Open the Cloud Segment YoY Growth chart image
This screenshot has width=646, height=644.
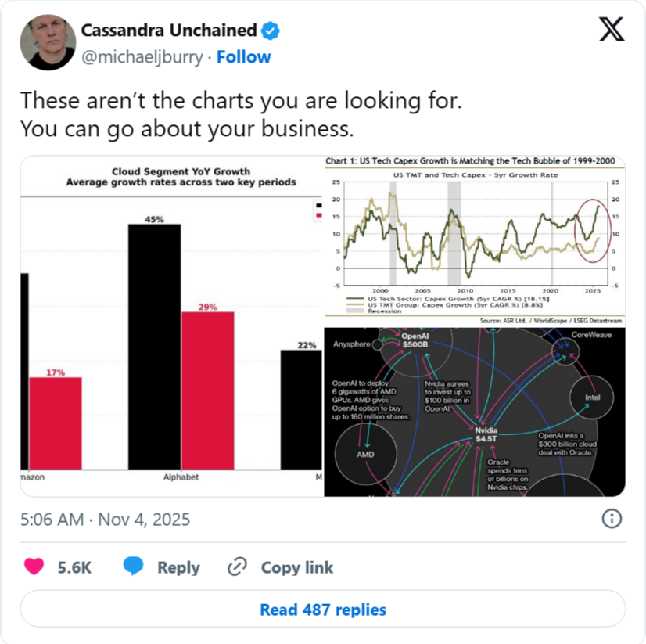[171, 326]
